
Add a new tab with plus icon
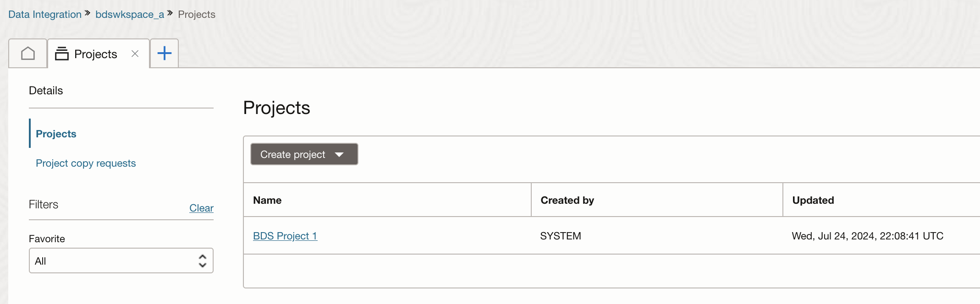point(164,54)
